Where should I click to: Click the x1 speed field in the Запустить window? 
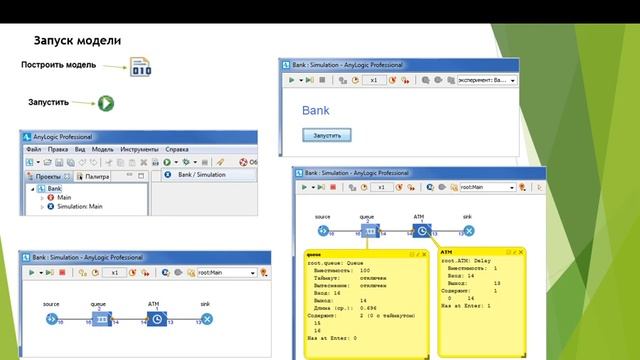point(374,80)
